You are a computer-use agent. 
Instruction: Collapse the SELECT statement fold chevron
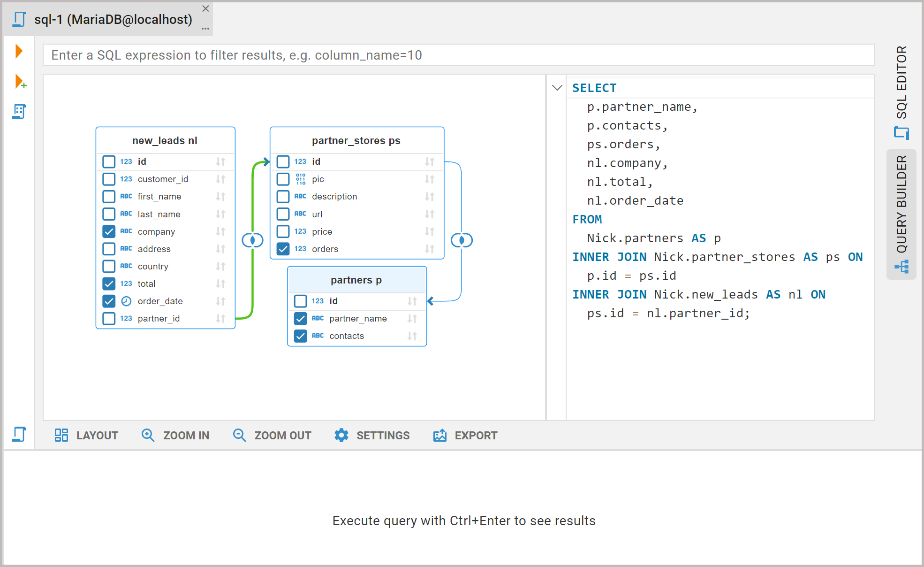click(x=557, y=88)
